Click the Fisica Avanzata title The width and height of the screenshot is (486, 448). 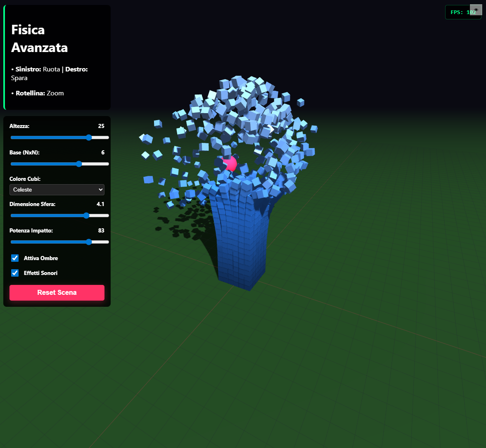(x=39, y=38)
